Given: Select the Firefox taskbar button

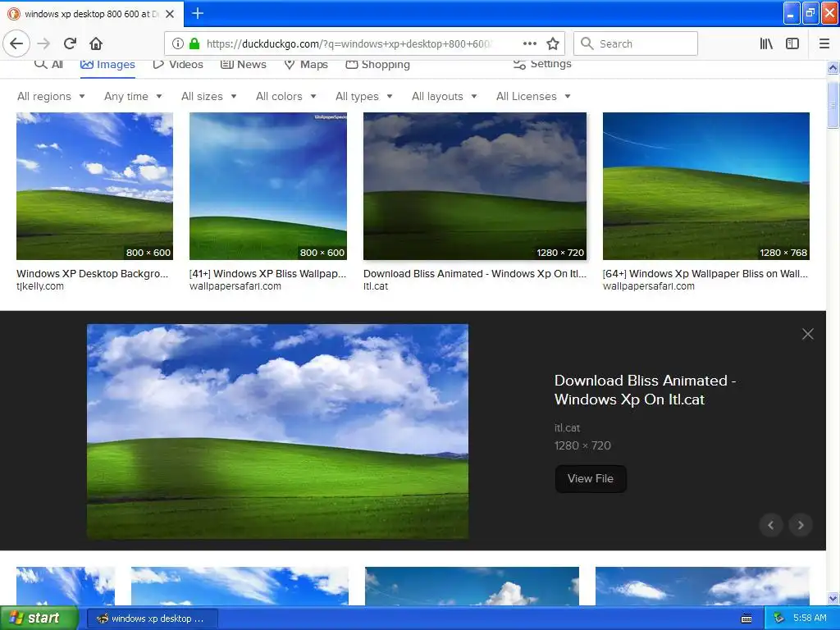Looking at the screenshot, I should (x=152, y=619).
